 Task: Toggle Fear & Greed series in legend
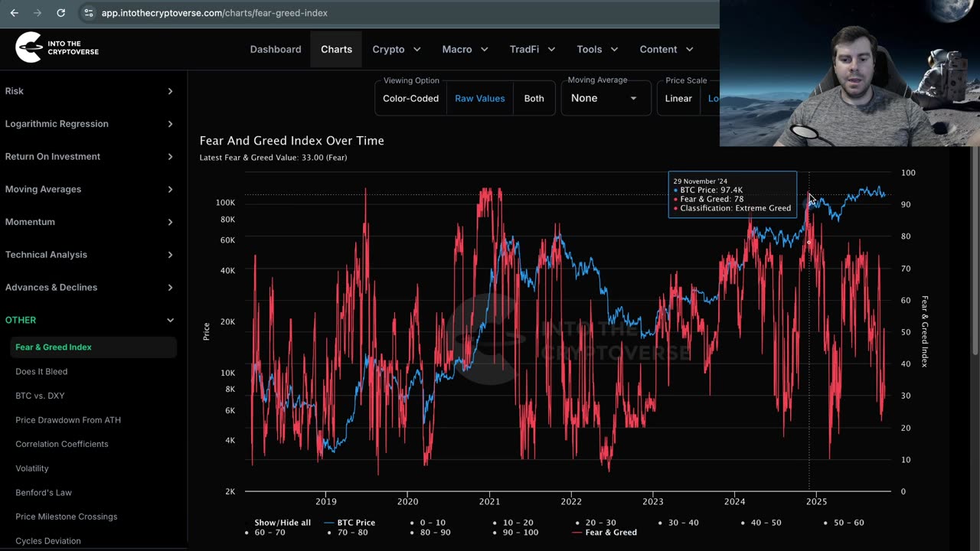tap(605, 533)
